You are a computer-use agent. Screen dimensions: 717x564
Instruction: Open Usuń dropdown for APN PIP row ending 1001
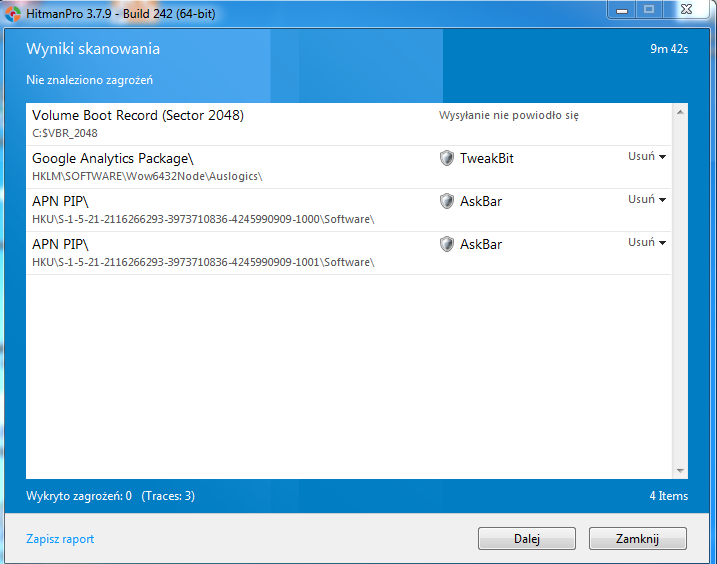(x=647, y=242)
